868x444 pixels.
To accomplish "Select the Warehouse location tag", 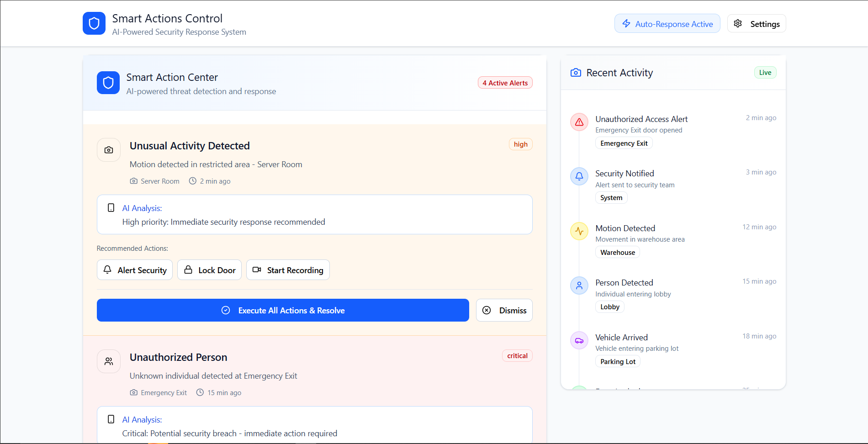I will pyautogui.click(x=617, y=253).
